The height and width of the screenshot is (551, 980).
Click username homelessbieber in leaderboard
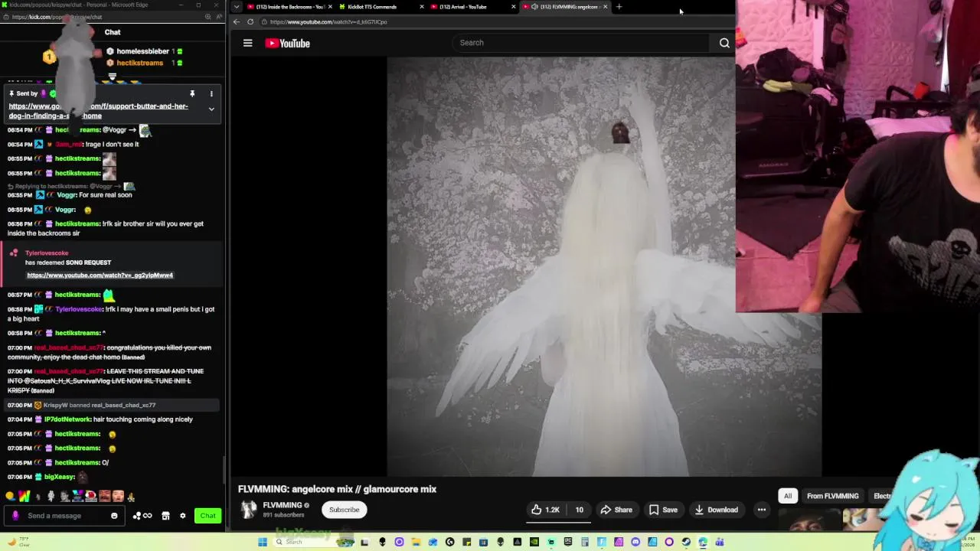142,51
